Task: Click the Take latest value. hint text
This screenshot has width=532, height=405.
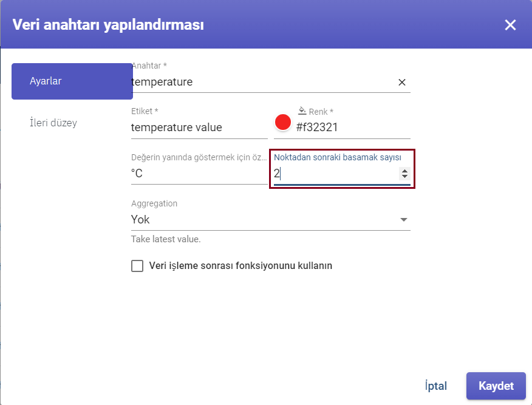Action: (x=166, y=239)
